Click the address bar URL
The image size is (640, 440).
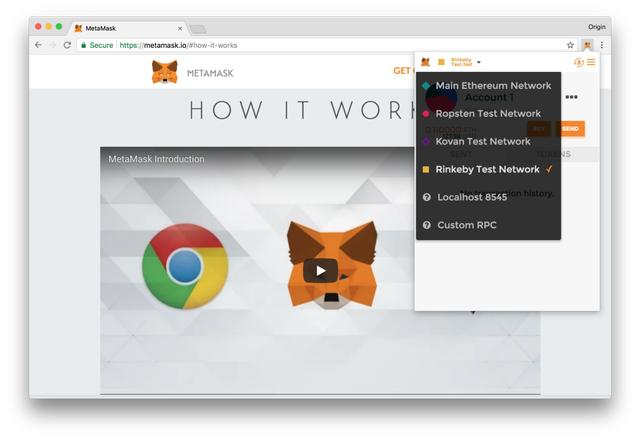[178, 45]
